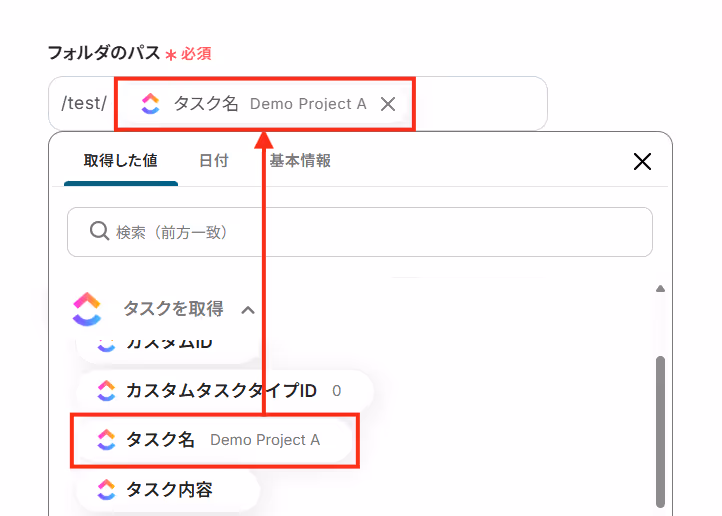Collapse the タスクを取得 section chevron

tap(248, 310)
